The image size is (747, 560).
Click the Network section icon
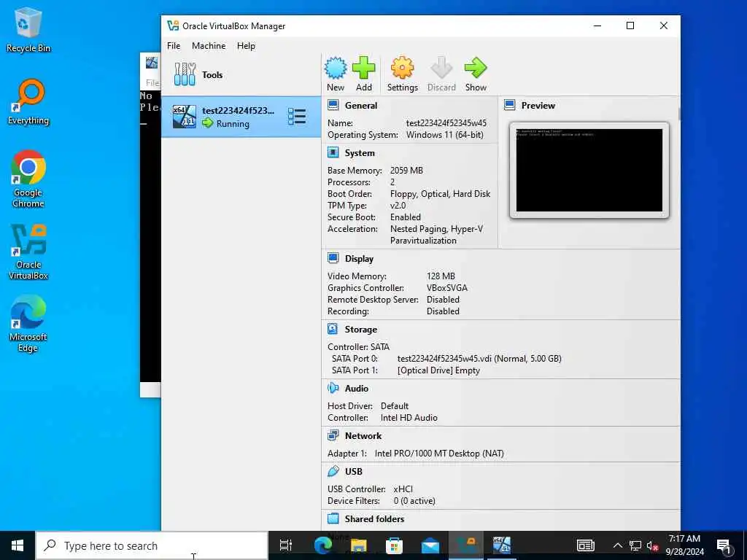333,435
